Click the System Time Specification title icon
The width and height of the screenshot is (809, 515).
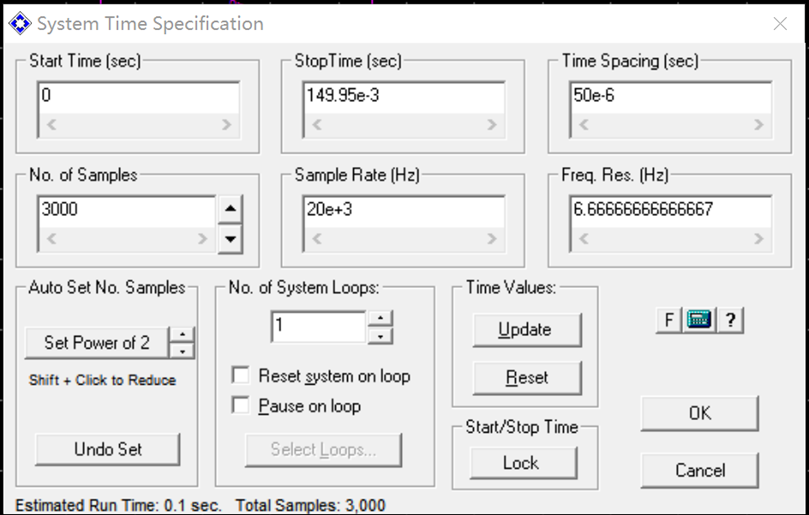click(x=19, y=23)
